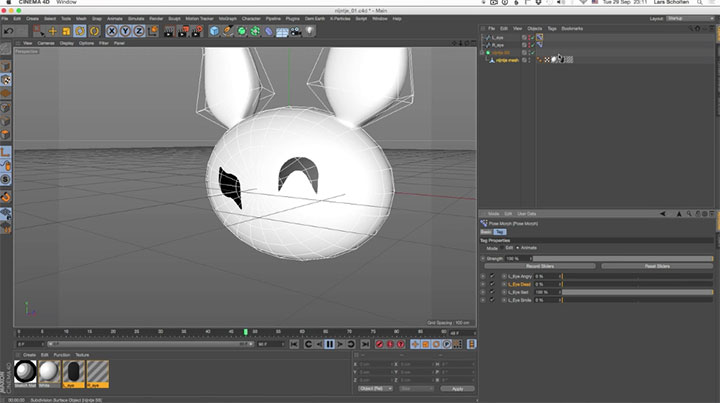Collapse the Subdivision Surface object tree
Viewport: 720px width, 403px height.
[x=482, y=53]
